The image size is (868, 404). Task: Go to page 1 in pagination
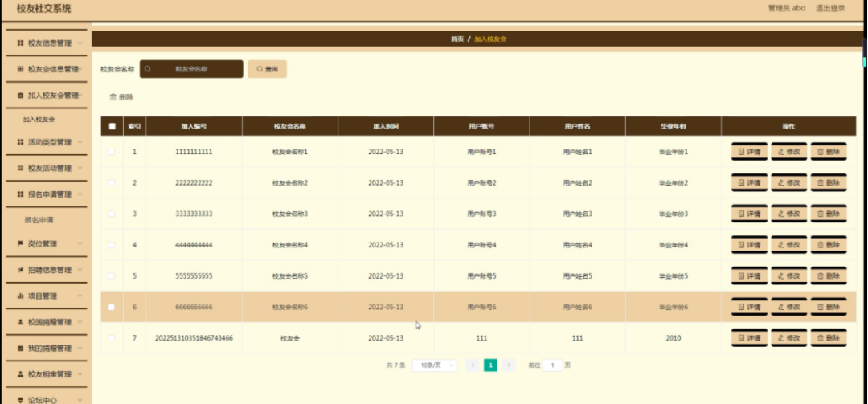(490, 365)
